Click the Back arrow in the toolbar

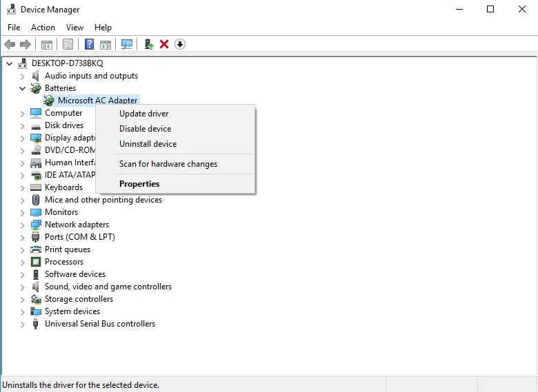tap(10, 45)
